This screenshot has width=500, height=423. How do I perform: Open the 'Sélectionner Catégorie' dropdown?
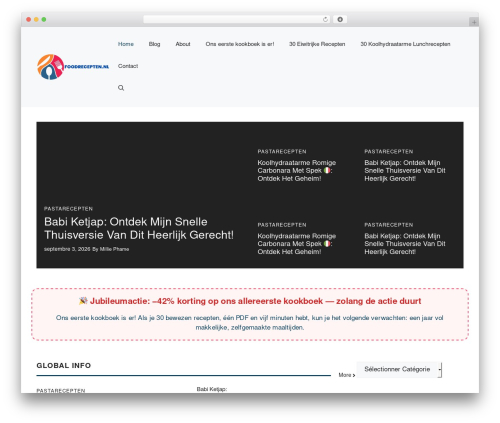399,369
